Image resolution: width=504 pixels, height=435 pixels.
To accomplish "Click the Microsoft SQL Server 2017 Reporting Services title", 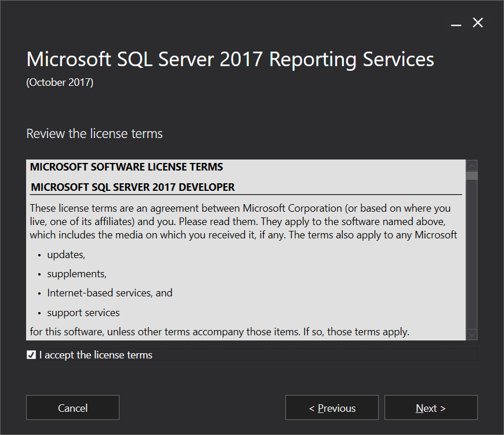I will pos(230,59).
